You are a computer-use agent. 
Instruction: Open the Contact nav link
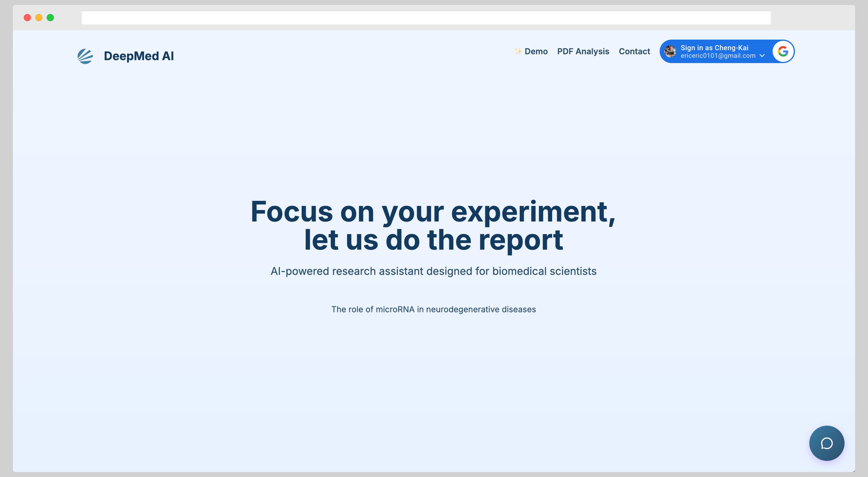634,51
